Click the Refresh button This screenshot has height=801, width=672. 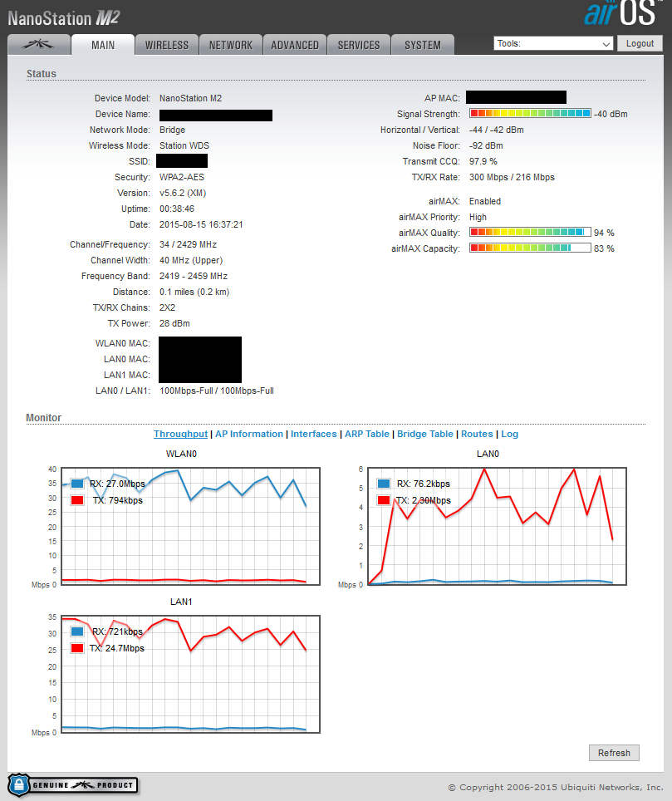point(614,753)
